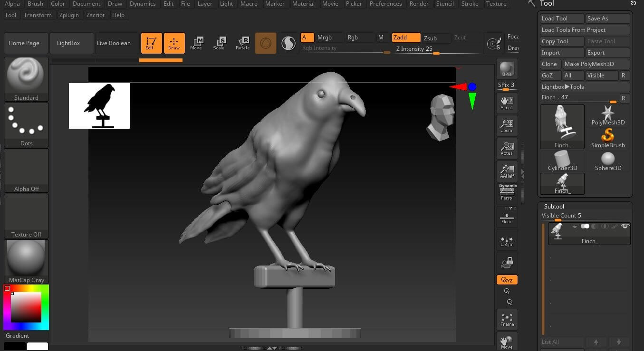Viewport: 644px width, 351px height.
Task: Open the Texture Off picker
Action: (26, 216)
